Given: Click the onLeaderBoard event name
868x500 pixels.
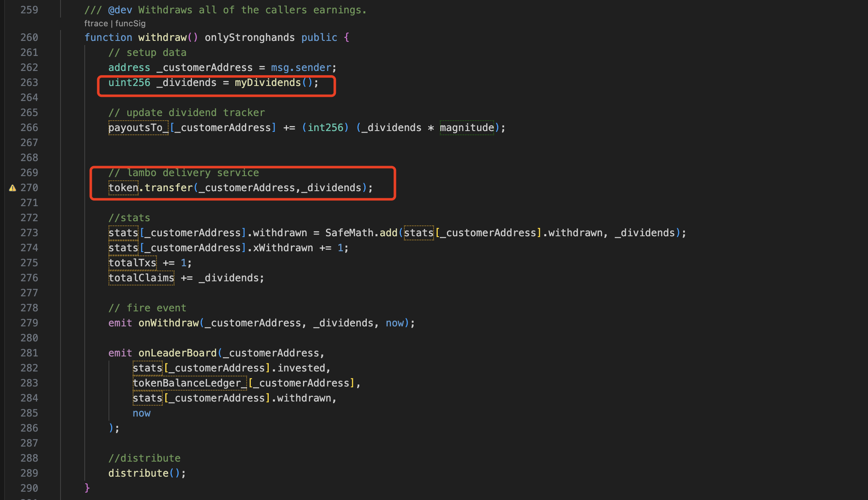Looking at the screenshot, I should [x=177, y=353].
